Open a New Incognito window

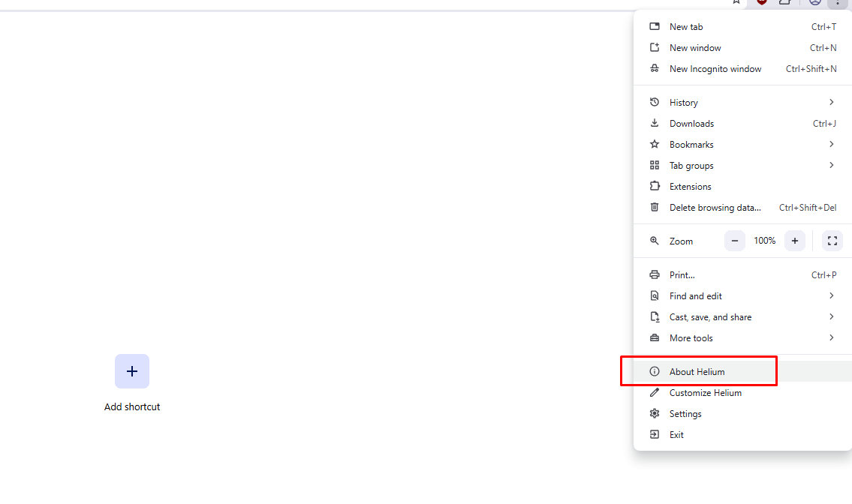[714, 68]
